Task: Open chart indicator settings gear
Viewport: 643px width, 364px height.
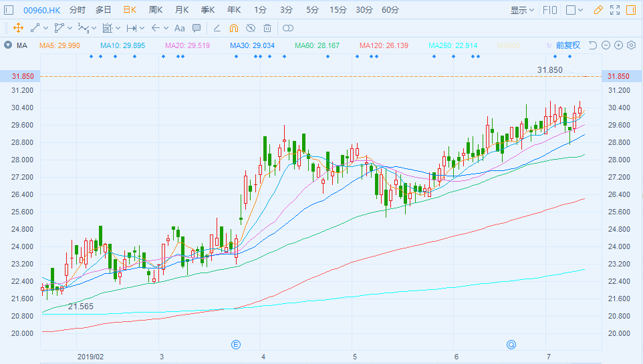Action: click(631, 45)
